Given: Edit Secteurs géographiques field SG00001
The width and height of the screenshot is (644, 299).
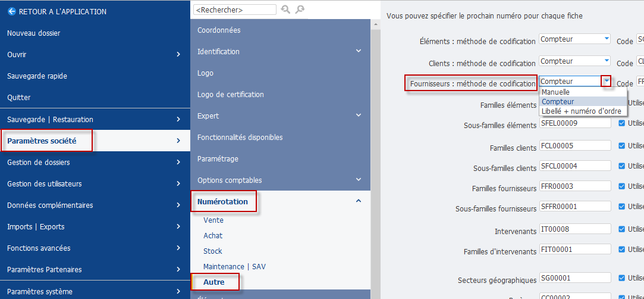Looking at the screenshot, I should point(575,278).
